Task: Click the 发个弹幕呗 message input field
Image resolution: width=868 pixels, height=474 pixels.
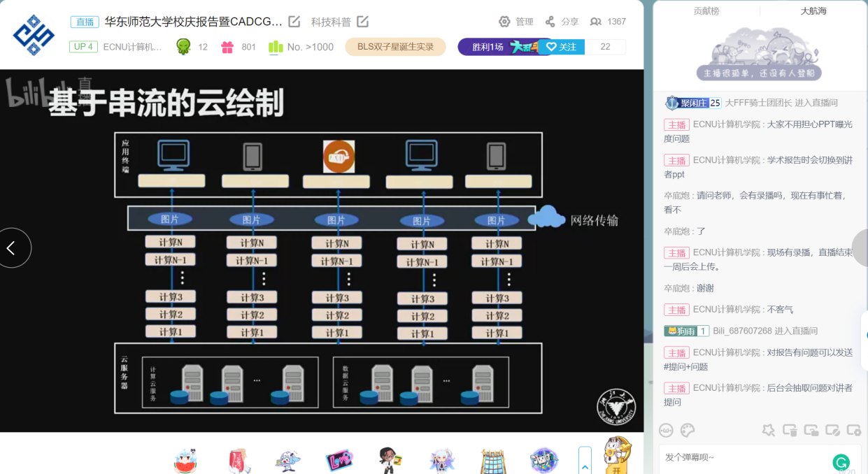Action: tap(741, 458)
